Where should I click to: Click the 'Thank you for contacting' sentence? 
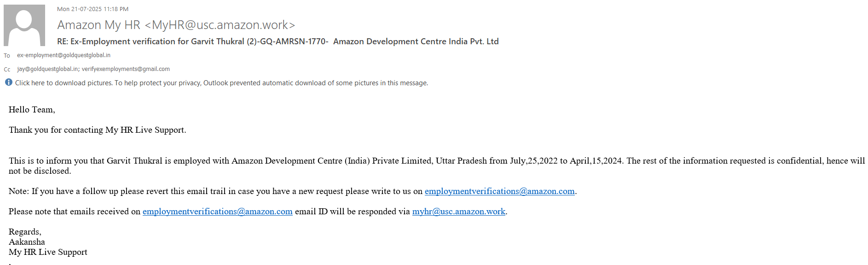click(97, 130)
